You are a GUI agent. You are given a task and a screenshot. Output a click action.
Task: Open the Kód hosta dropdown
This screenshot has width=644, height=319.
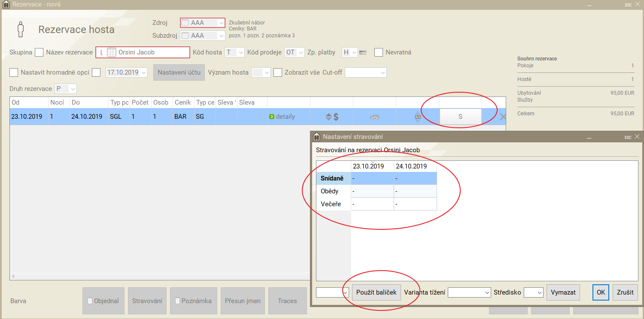[235, 52]
